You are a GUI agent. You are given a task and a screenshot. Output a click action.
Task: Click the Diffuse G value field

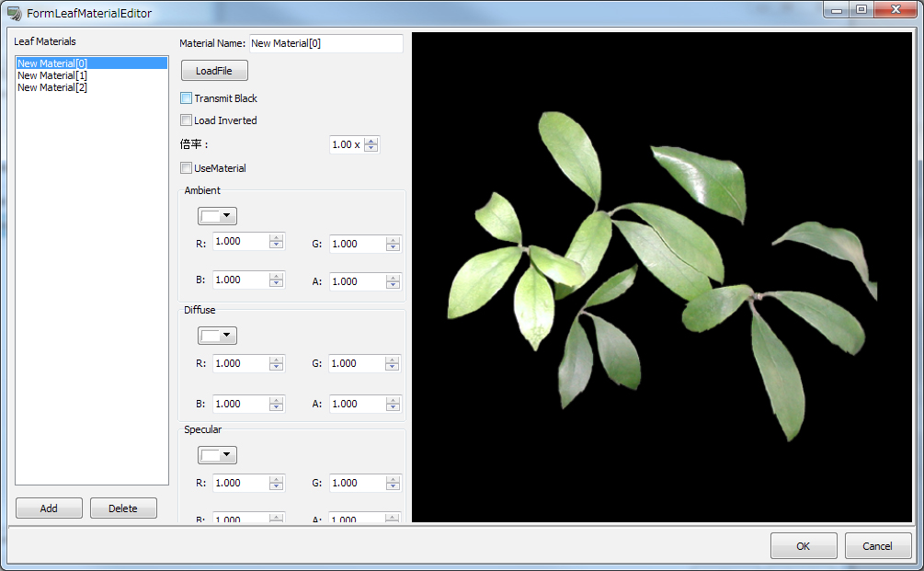[x=357, y=363]
